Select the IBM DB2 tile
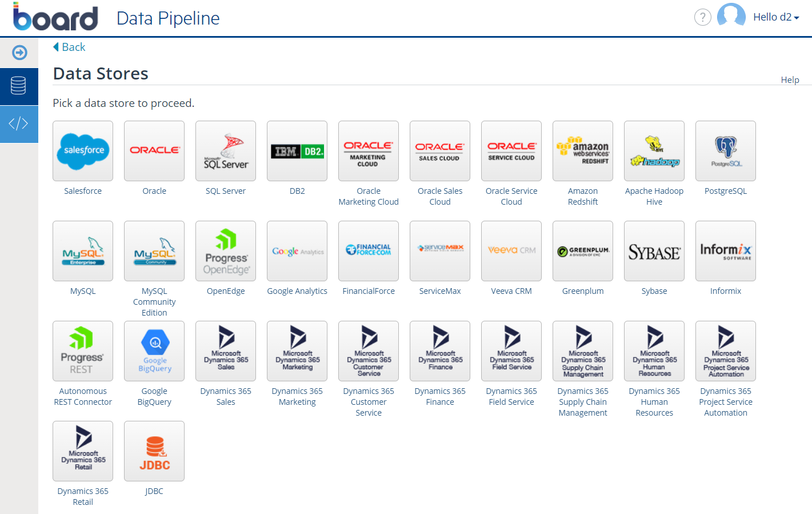Screen dimensions: 812x514 pos(297,151)
